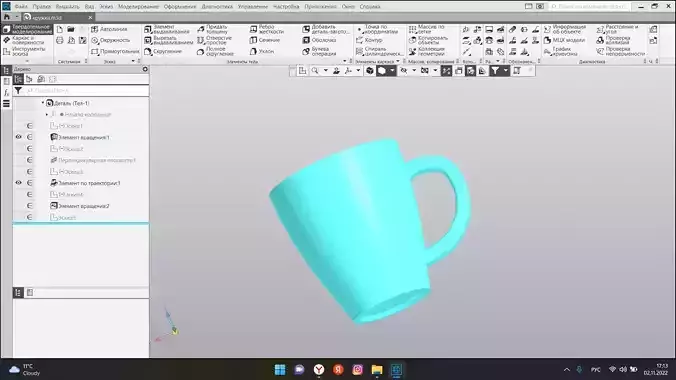Click Информация об объекте tool
This screenshot has height=380, width=676.
565,29
